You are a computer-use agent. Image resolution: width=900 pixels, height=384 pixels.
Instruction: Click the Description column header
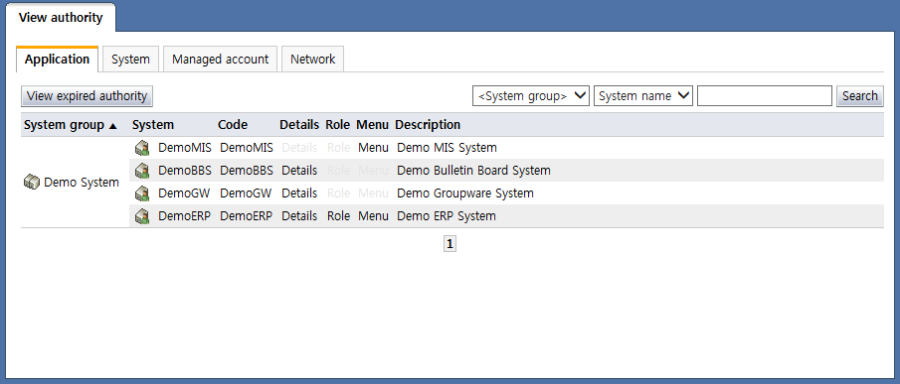(428, 125)
